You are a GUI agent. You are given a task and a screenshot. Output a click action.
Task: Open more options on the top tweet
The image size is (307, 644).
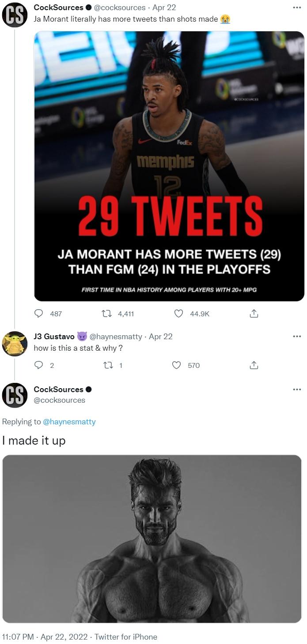coord(297,7)
